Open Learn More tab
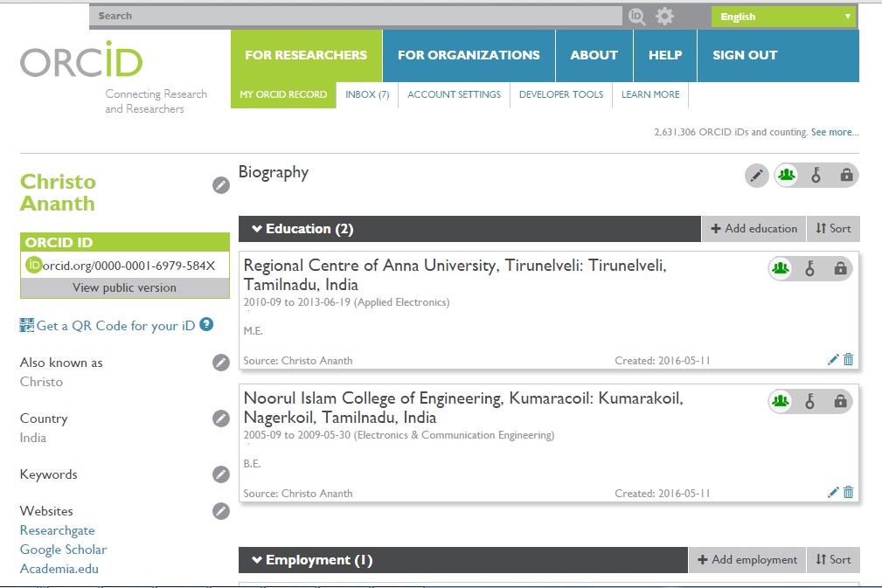 click(650, 94)
